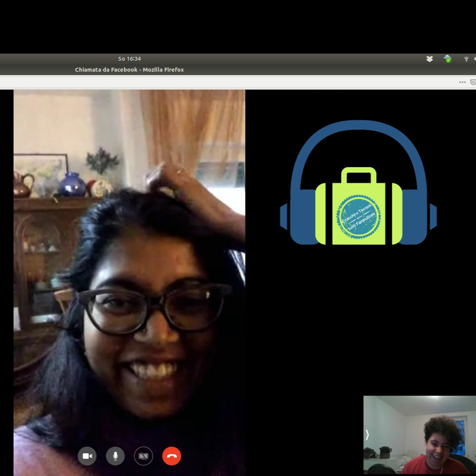Click the headphones suitcase podcast logo
The height and width of the screenshot is (476, 476).
click(358, 182)
